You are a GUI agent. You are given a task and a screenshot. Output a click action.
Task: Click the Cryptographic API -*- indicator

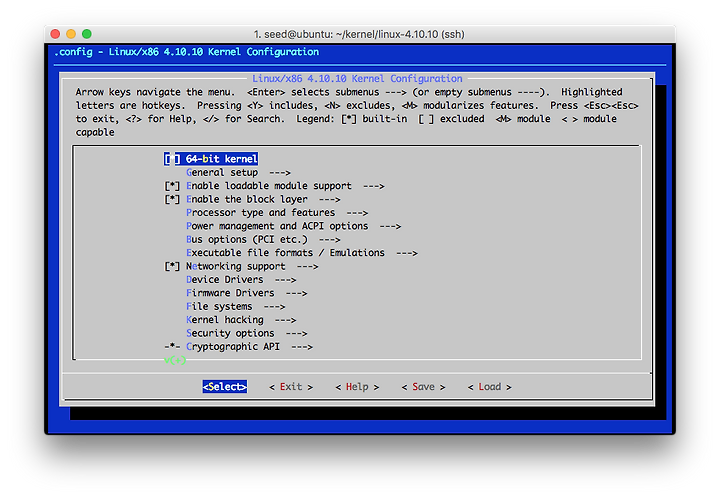click(x=172, y=347)
